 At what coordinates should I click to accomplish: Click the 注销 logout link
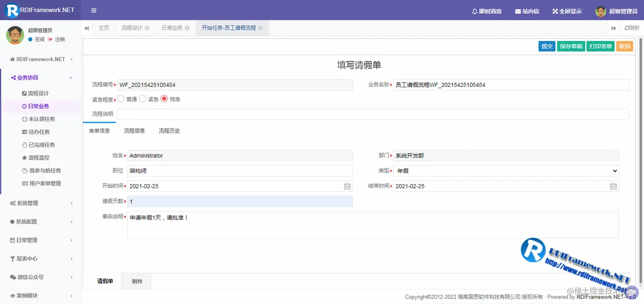(60, 39)
